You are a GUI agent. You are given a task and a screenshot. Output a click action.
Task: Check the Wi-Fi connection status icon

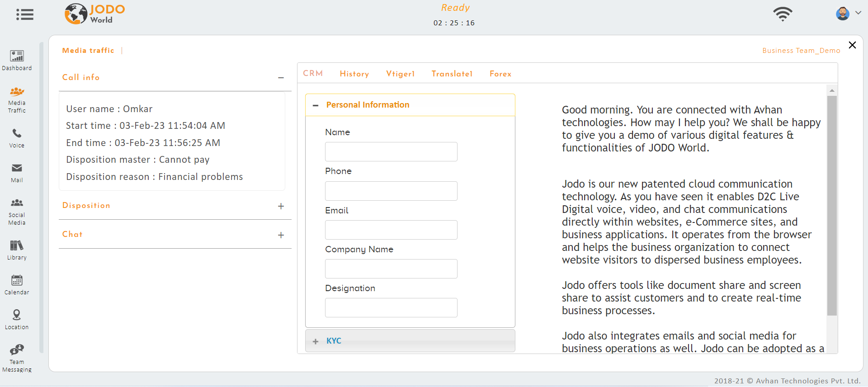783,14
